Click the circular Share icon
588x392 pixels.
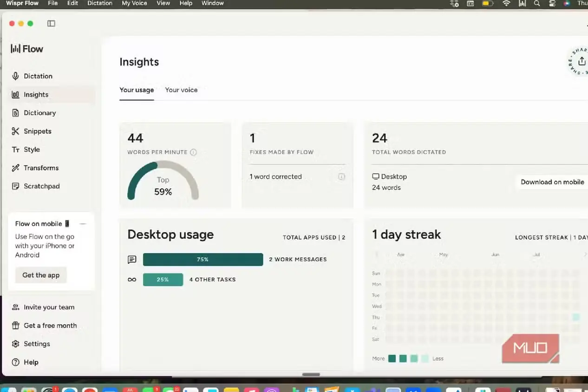581,61
